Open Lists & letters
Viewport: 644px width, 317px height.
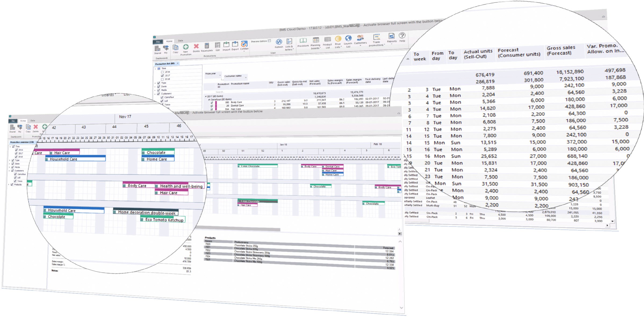point(289,44)
